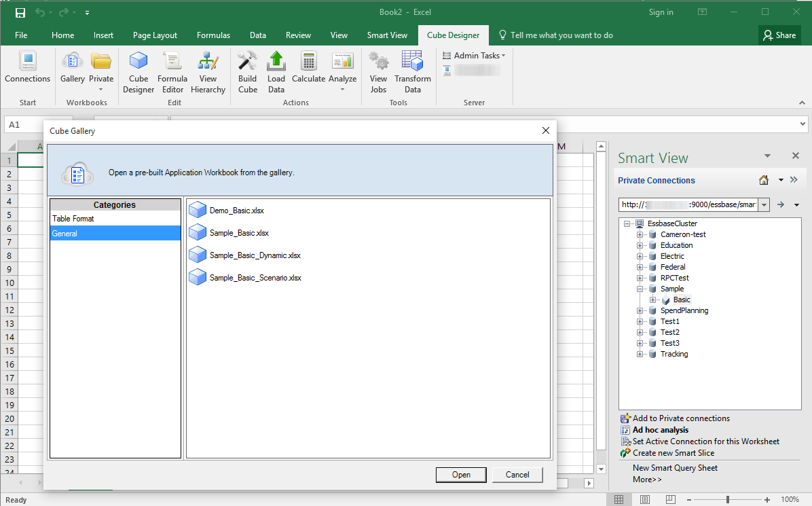Open the Transform Data tool

(x=413, y=73)
